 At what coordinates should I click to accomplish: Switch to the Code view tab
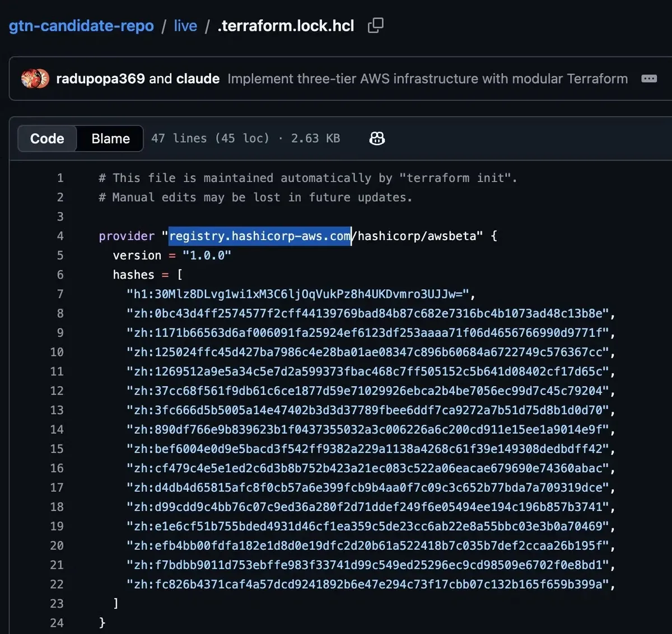pyautogui.click(x=47, y=138)
